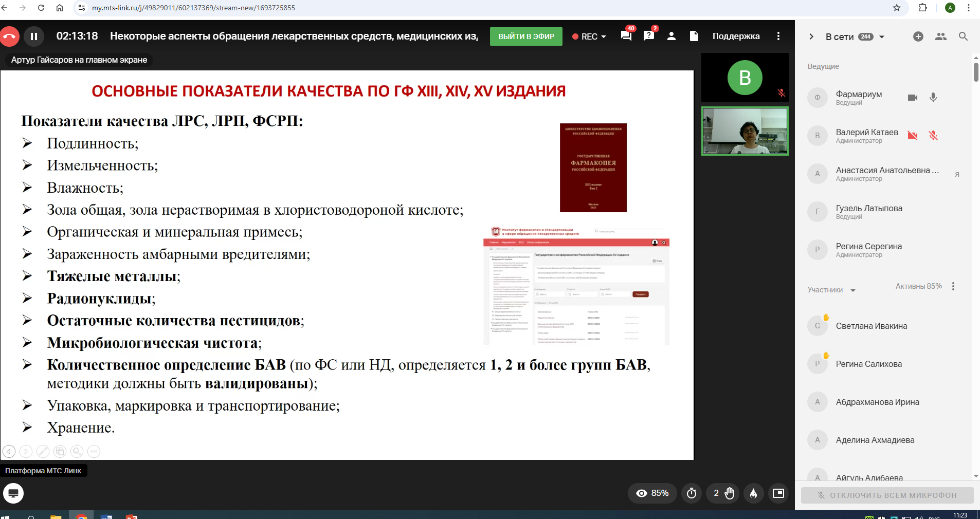
Task: Open browser extensions puzzle icon
Action: (x=923, y=8)
